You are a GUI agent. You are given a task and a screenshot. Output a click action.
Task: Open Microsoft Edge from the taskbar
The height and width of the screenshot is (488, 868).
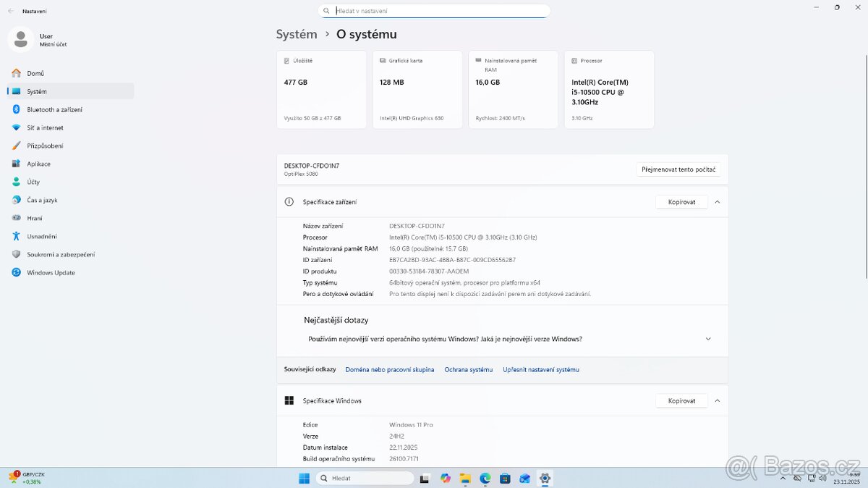tap(485, 479)
